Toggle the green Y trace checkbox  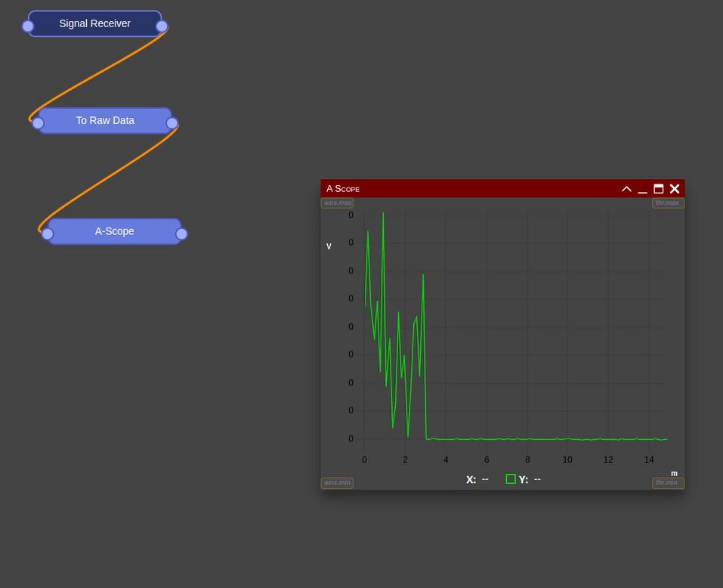pyautogui.click(x=511, y=479)
